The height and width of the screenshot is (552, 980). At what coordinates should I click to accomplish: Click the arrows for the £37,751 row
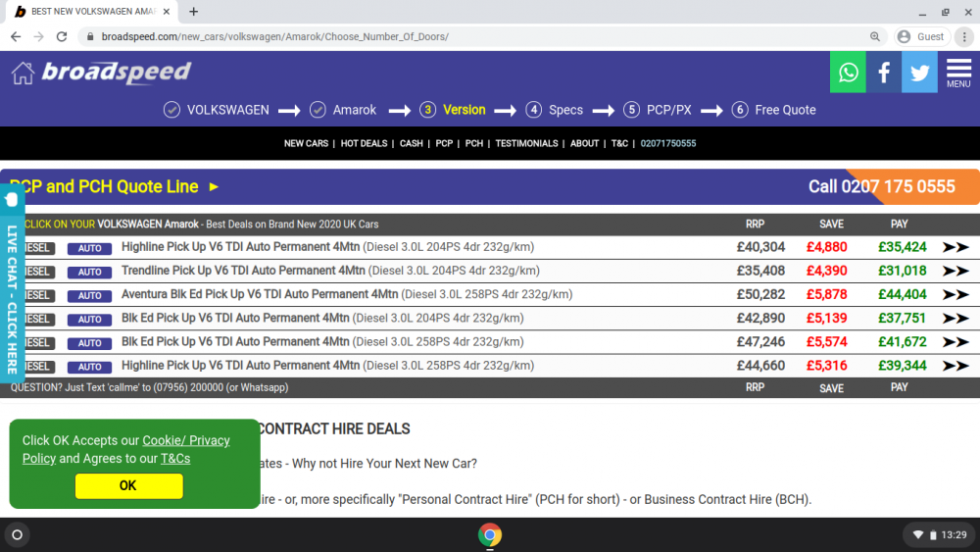pos(955,319)
